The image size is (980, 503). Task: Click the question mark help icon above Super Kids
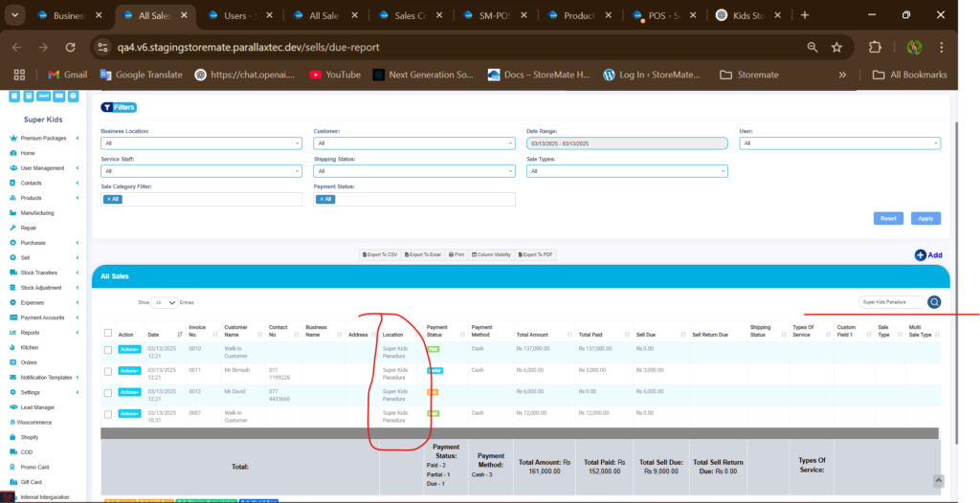(x=73, y=97)
